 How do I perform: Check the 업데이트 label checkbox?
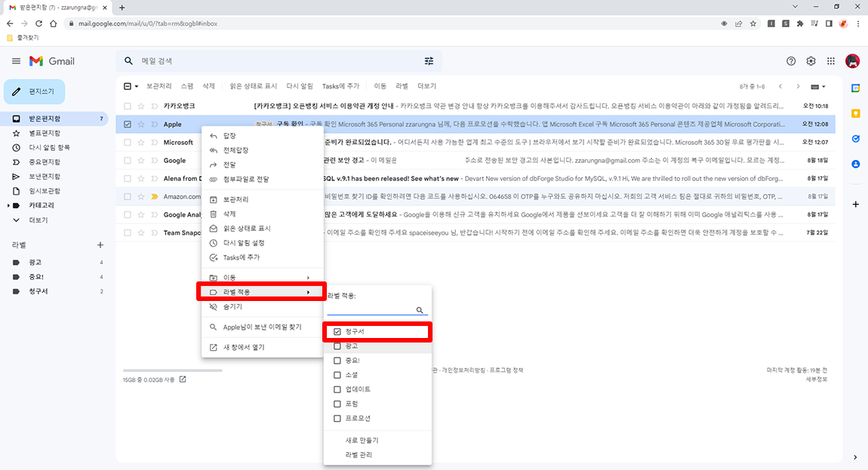[337, 389]
